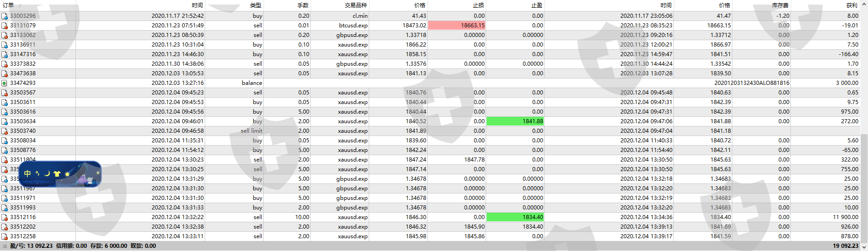Select the green 1834.40 take profit cell

click(x=515, y=217)
